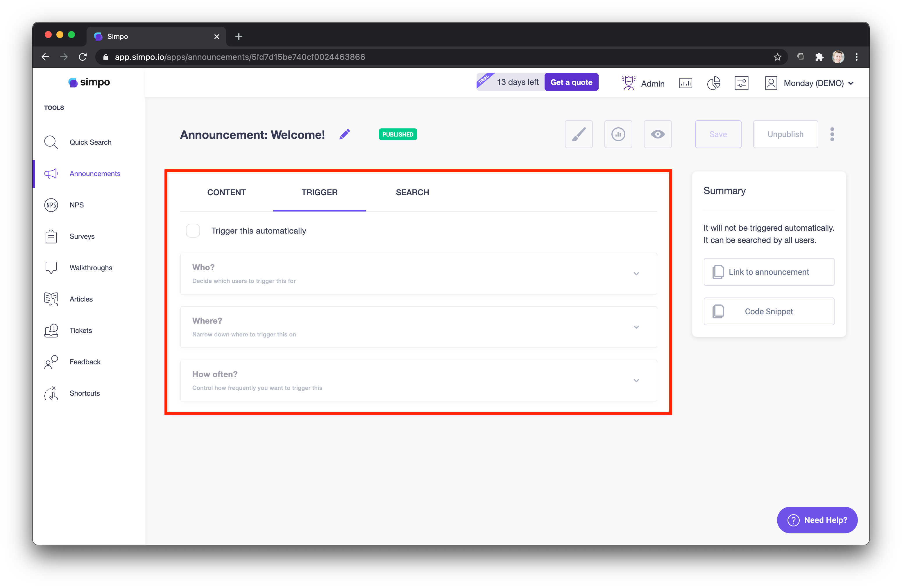Click the TOOLS sidebar heading

click(54, 107)
